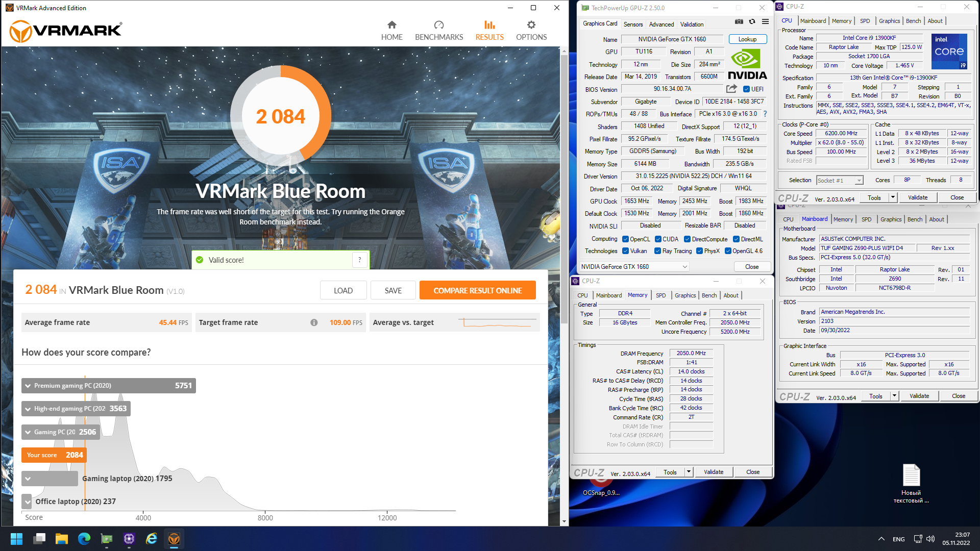
Task: Open Tools dropdown arrow in top CPU-Z
Action: (893, 197)
